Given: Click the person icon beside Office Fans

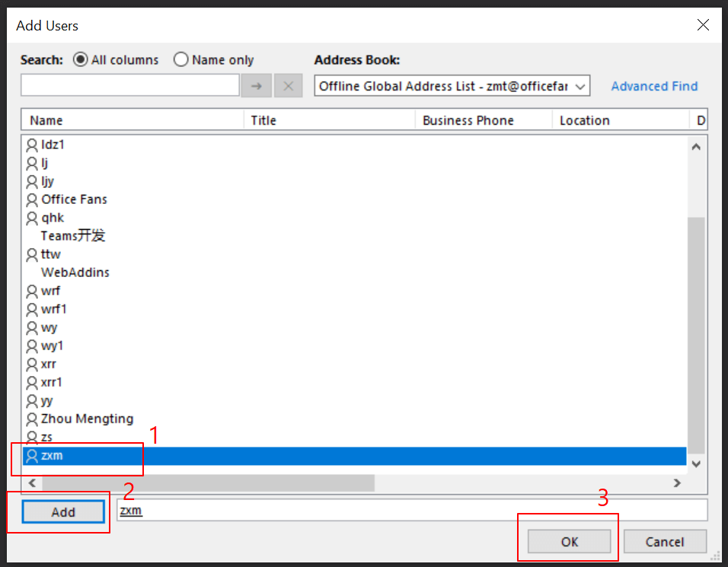Looking at the screenshot, I should 32,199.
